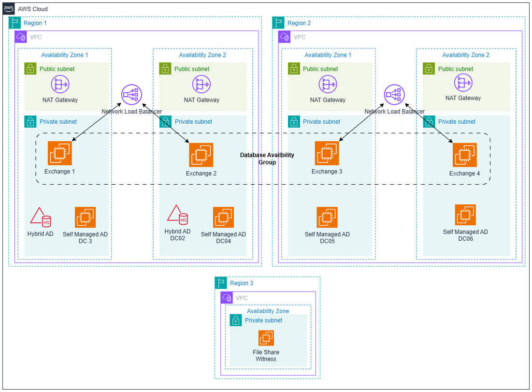Select the lock icon on Region 3 Private subnet
Screen dimensions: 532x392
point(235,320)
